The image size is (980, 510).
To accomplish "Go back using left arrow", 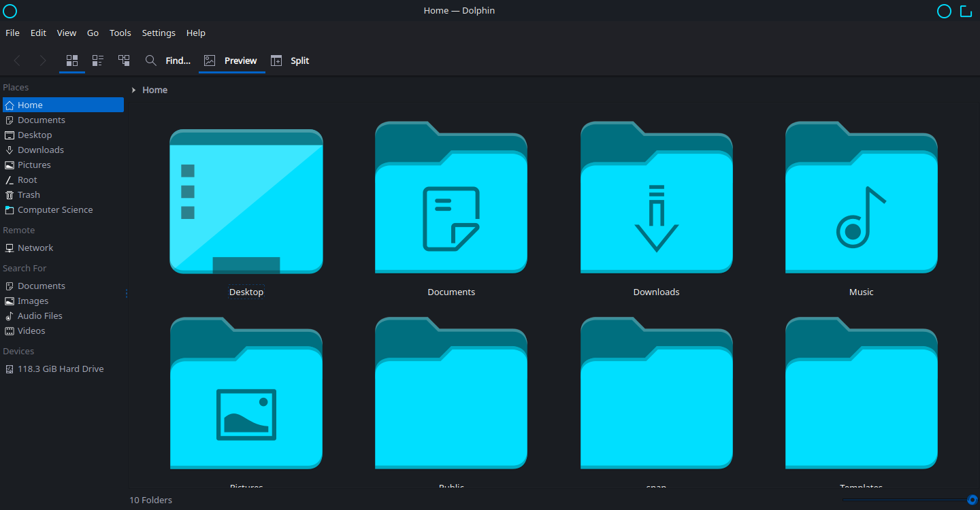I will 17,61.
